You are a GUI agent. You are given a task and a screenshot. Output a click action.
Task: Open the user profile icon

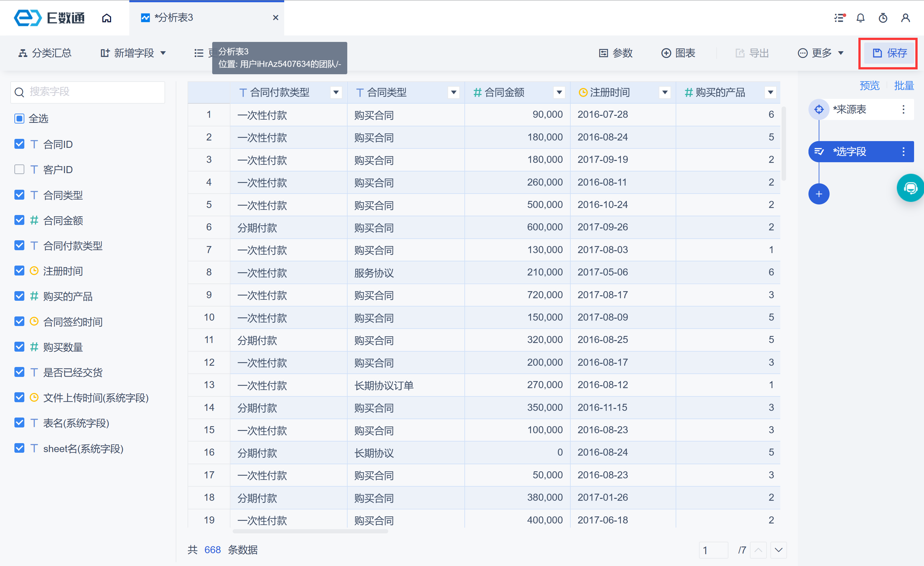905,18
